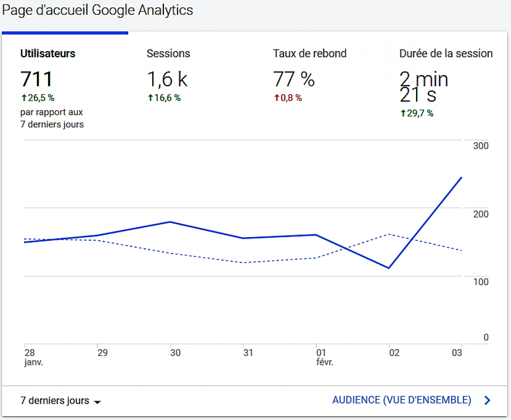Switch to the Sessions metric tab

pos(168,53)
